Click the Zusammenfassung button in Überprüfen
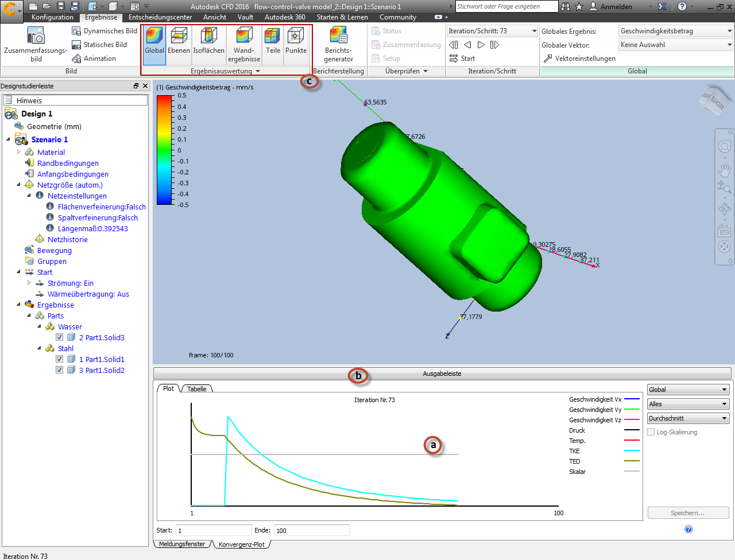 [406, 45]
